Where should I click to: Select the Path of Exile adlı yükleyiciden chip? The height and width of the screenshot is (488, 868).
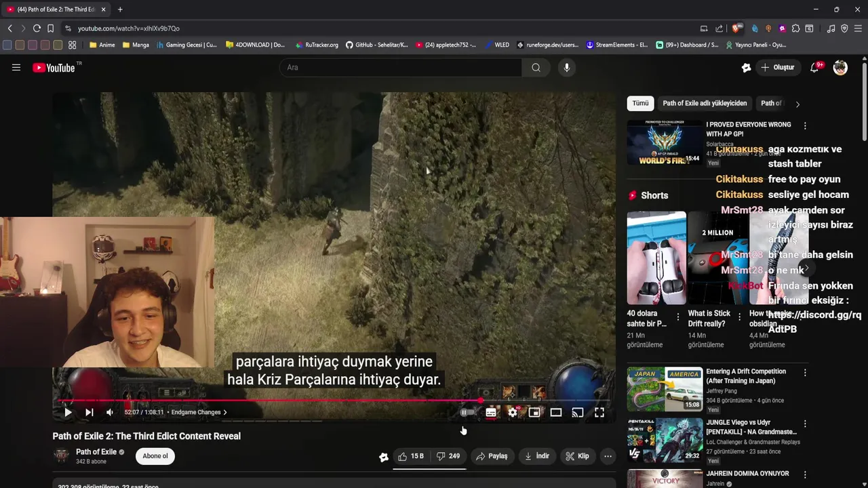[705, 103]
